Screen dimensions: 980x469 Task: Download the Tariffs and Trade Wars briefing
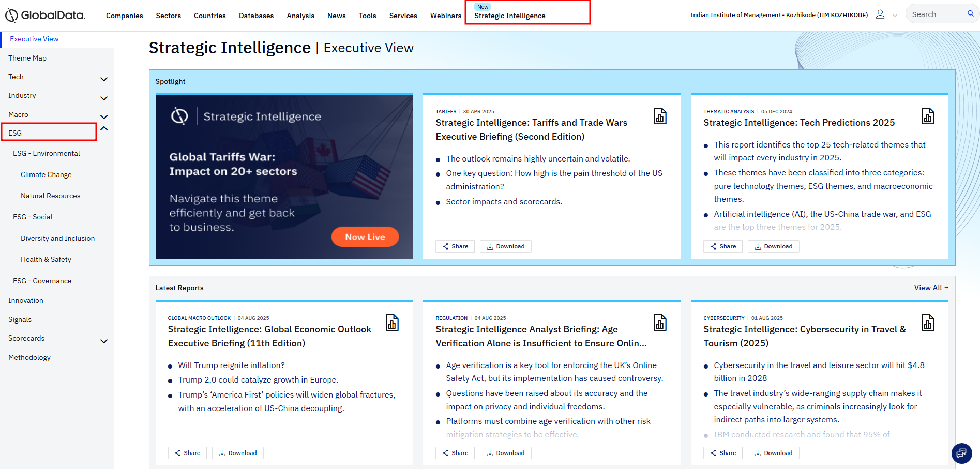tap(505, 246)
